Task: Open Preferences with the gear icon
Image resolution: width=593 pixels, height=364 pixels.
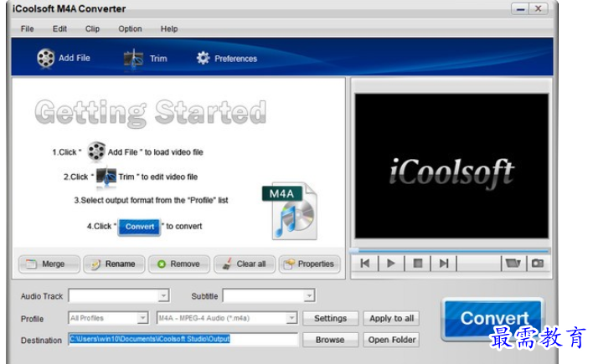Action: (x=203, y=59)
